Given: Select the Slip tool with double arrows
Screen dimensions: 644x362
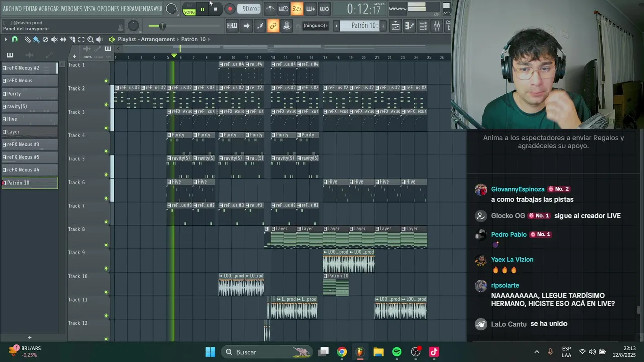Looking at the screenshot, I should click(x=63, y=39).
